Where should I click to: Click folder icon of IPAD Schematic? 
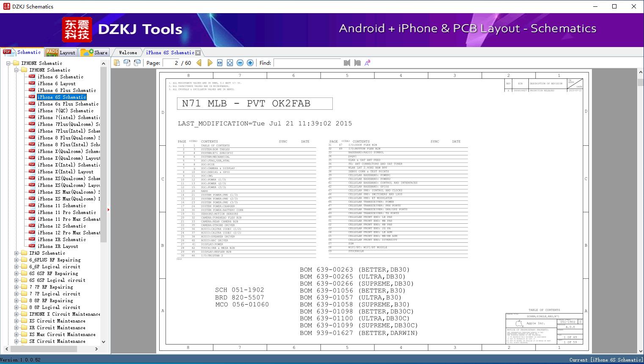24,253
